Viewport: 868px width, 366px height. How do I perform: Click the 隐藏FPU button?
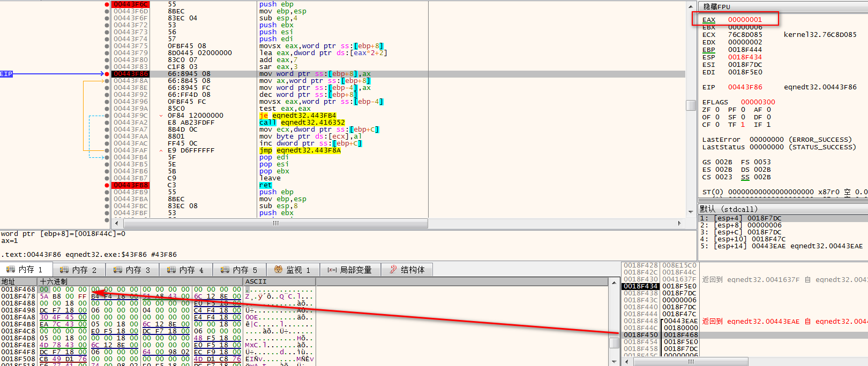click(x=716, y=6)
